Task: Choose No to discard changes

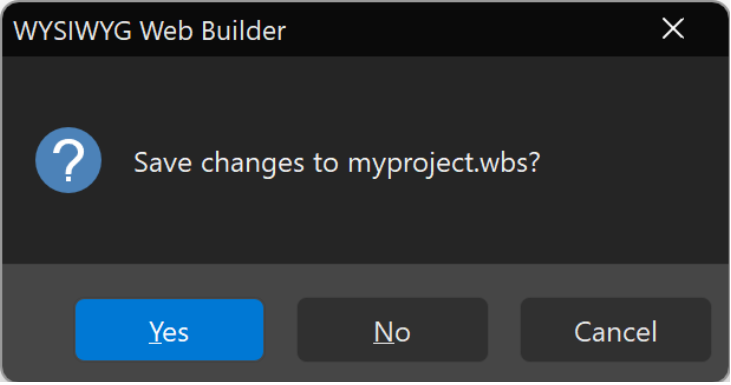Action: (393, 330)
